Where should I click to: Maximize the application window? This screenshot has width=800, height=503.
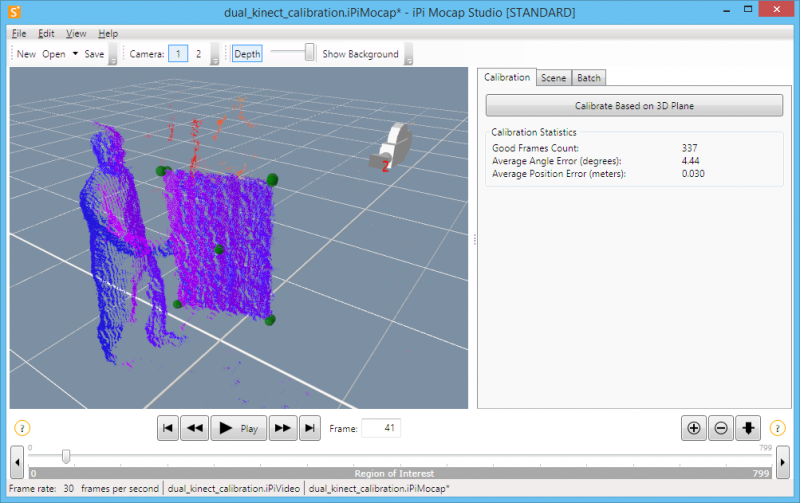point(748,9)
